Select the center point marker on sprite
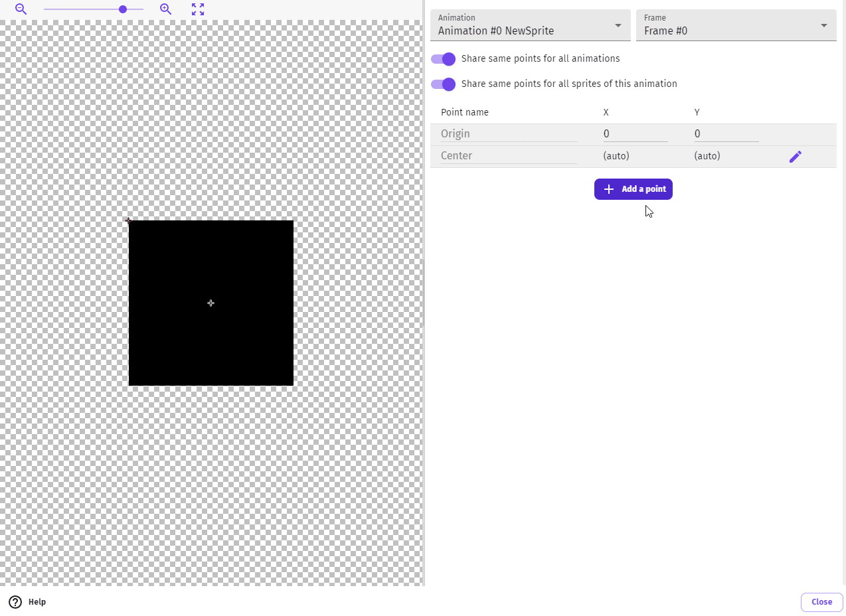This screenshot has height=616, width=846. point(211,303)
